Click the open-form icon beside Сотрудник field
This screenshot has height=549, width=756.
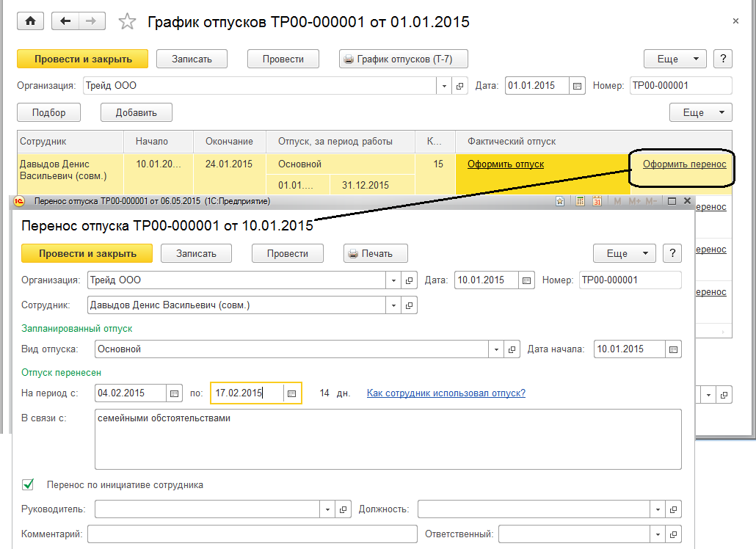(410, 305)
